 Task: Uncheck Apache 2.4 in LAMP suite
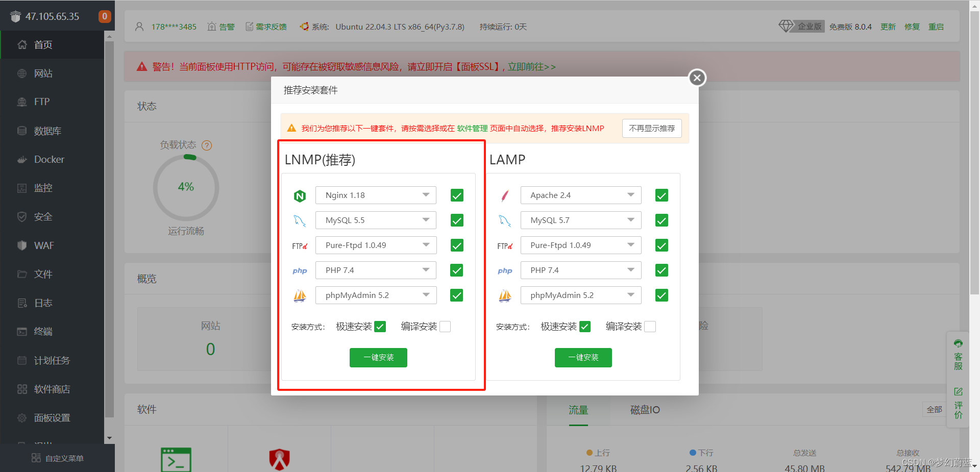[x=661, y=195]
